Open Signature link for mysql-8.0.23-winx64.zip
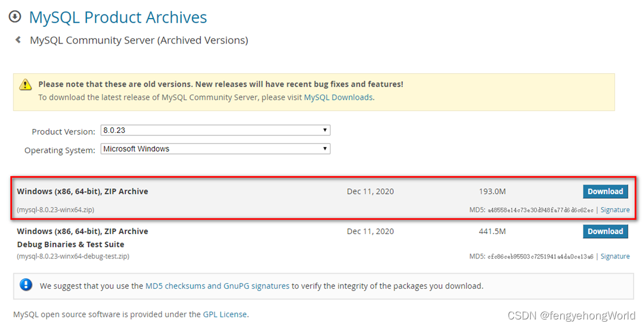This screenshot has width=644, height=327. click(615, 210)
